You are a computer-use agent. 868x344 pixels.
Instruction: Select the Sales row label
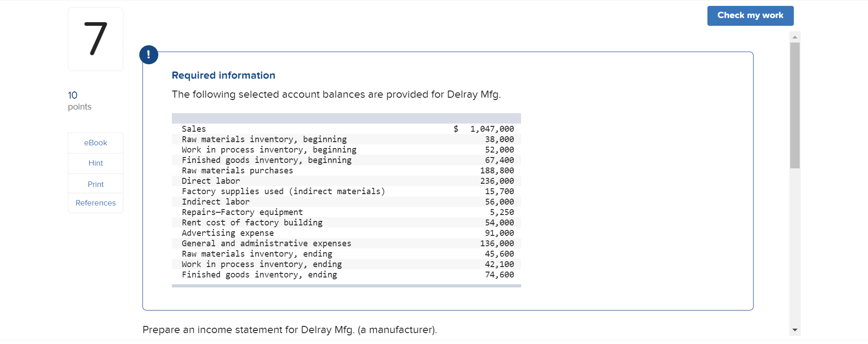[194, 129]
